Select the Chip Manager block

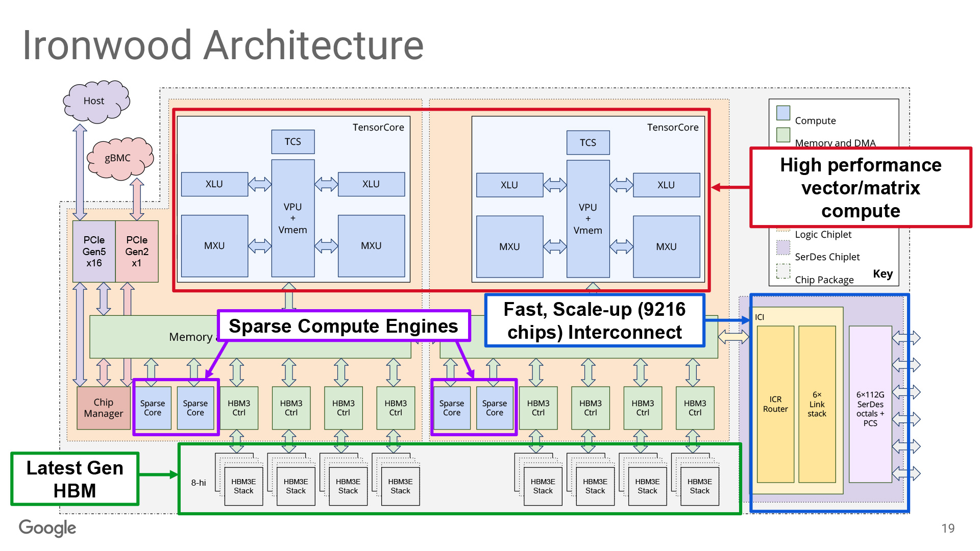coord(104,408)
